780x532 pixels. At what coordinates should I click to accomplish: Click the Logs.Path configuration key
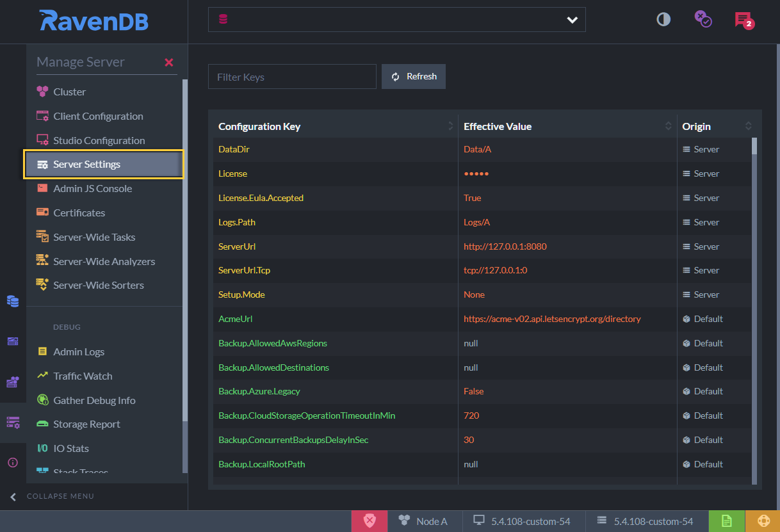(x=237, y=222)
